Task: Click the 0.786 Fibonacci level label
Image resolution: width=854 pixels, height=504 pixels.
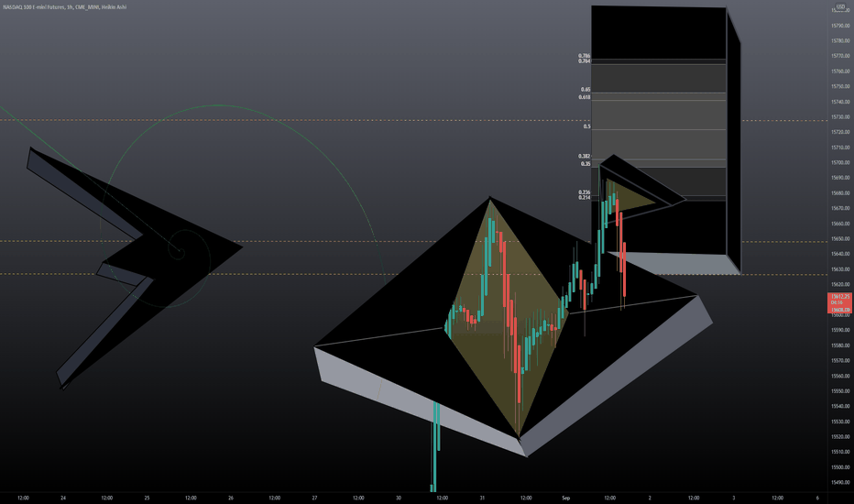Action: click(584, 56)
